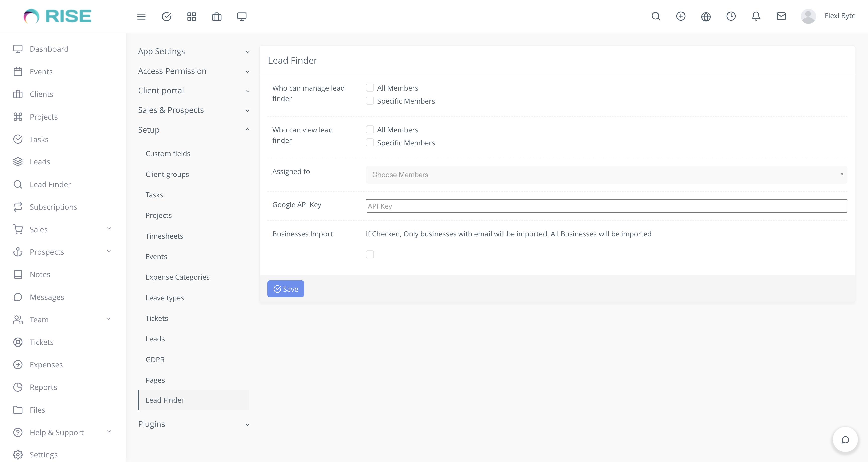Click the notifications bell icon

756,16
